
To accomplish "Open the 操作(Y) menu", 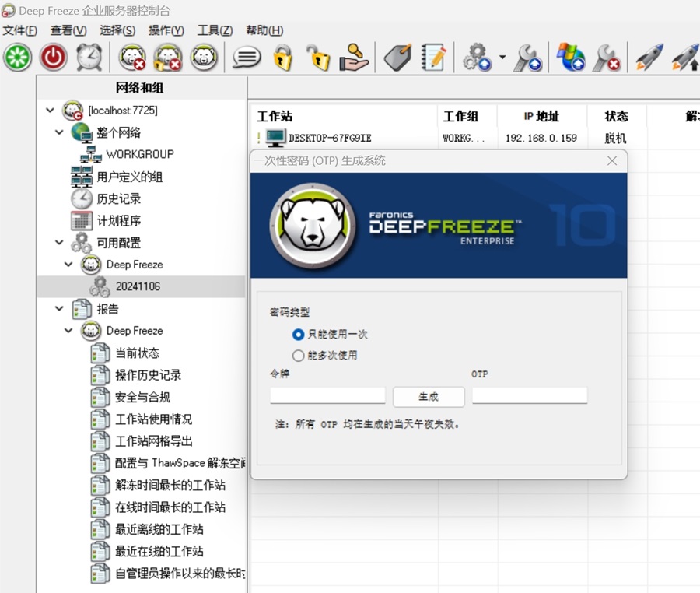I will click(166, 30).
